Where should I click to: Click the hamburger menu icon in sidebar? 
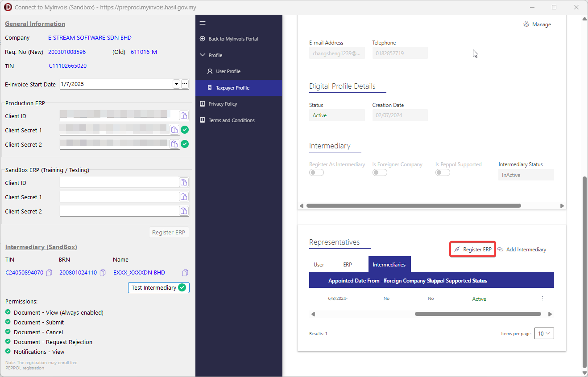click(x=203, y=23)
